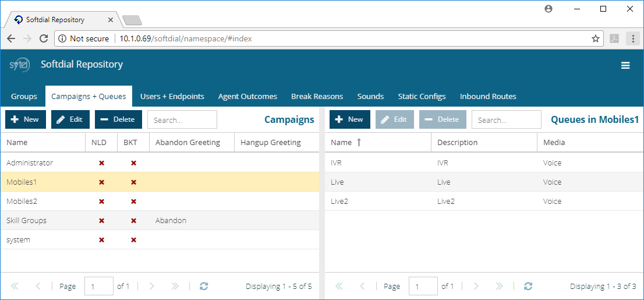Create a new campaign
Viewport: 644px width, 300px height.
[26, 119]
